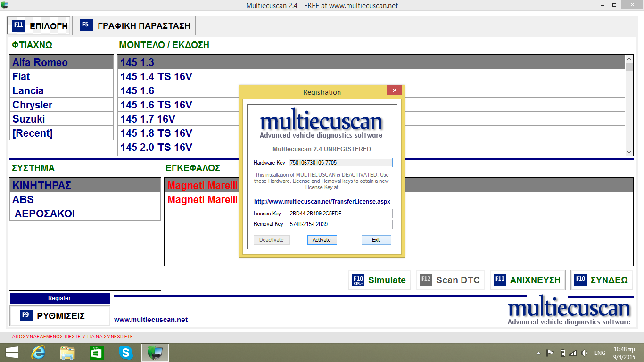
Task: Click the Simulate button
Action: (380, 280)
